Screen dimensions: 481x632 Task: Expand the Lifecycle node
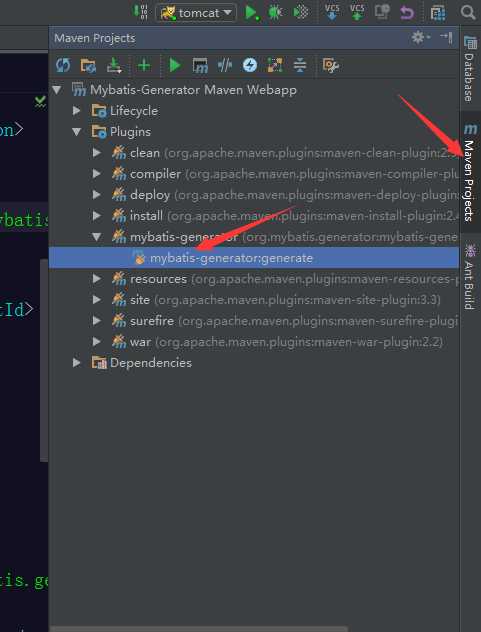[76, 110]
